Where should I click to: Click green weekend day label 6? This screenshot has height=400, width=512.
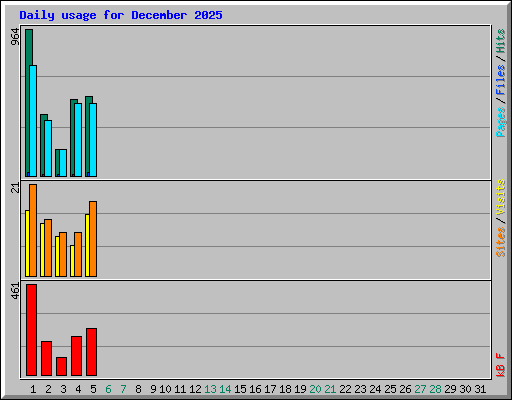point(108,389)
